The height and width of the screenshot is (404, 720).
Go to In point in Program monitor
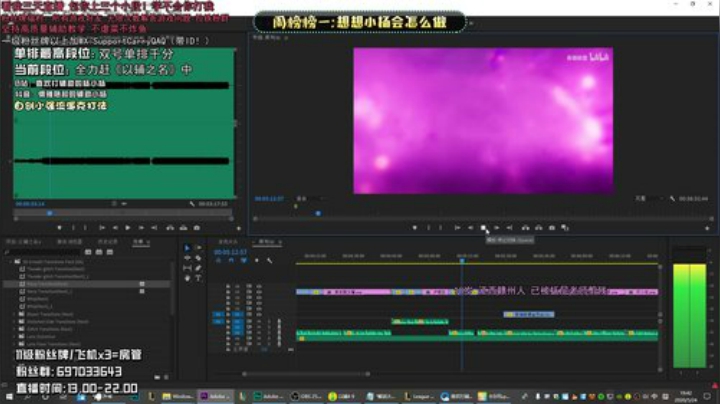point(457,228)
